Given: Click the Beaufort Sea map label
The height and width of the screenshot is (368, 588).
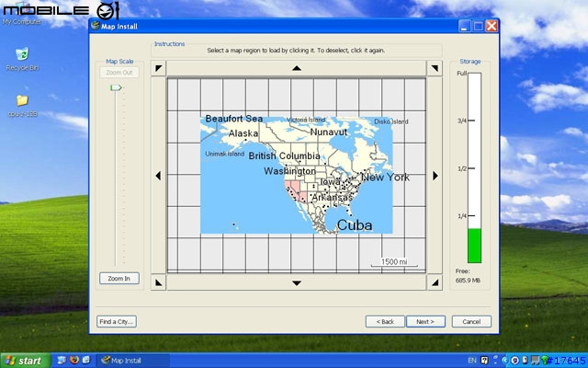Looking at the screenshot, I should click(234, 119).
